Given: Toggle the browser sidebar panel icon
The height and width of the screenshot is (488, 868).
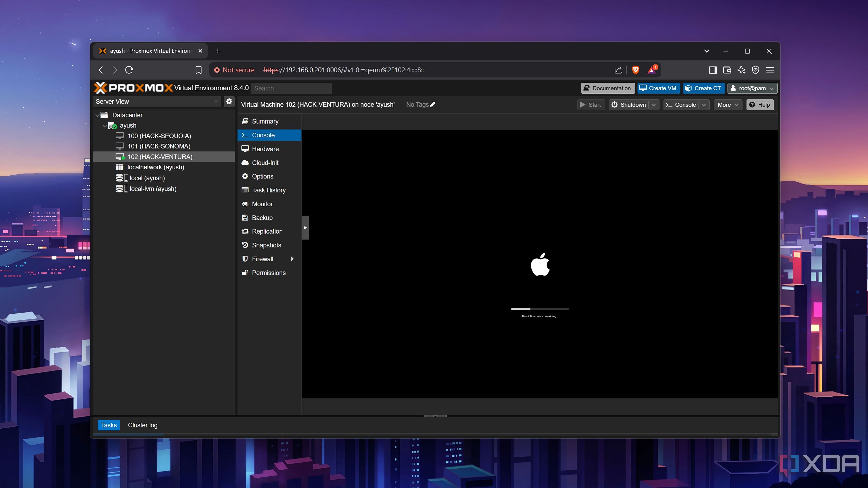Looking at the screenshot, I should (713, 70).
